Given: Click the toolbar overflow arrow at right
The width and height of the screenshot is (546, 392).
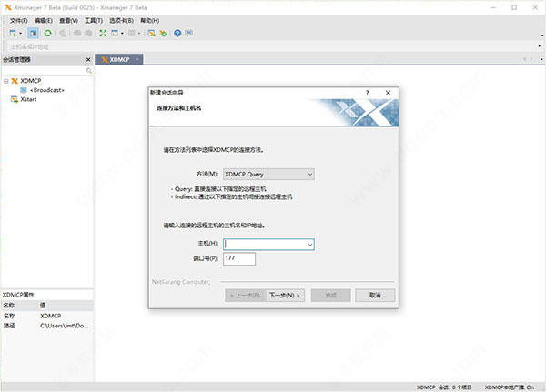Looking at the screenshot, I should pyautogui.click(x=542, y=35).
